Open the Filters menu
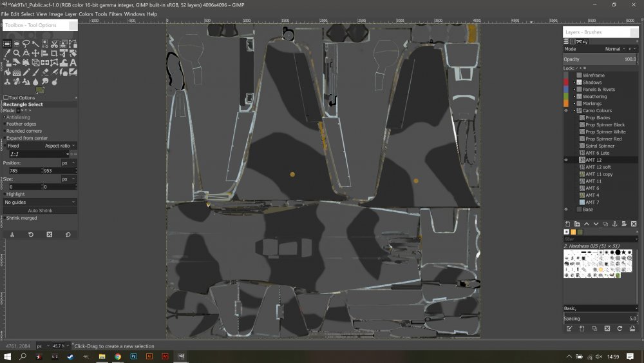 115,14
